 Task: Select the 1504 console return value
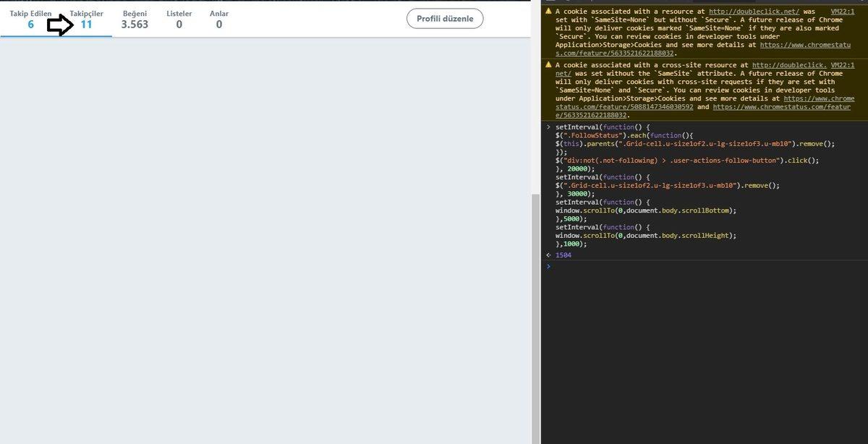click(563, 255)
